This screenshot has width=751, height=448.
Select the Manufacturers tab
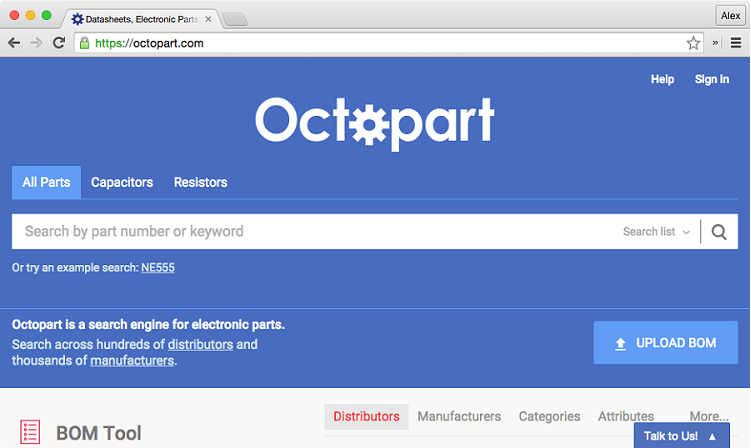pos(459,416)
